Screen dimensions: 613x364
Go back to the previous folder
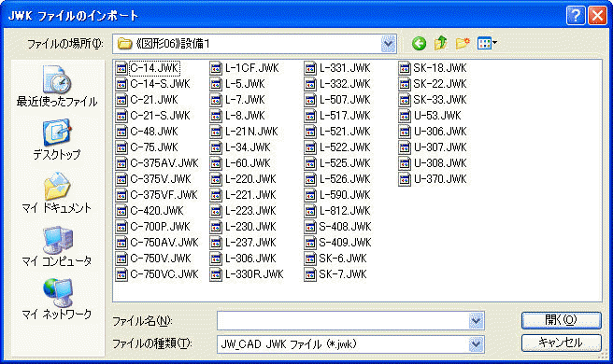pyautogui.click(x=419, y=43)
